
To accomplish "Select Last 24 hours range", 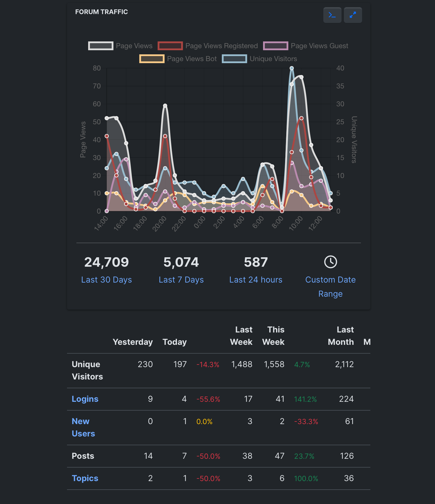I will pyautogui.click(x=256, y=280).
